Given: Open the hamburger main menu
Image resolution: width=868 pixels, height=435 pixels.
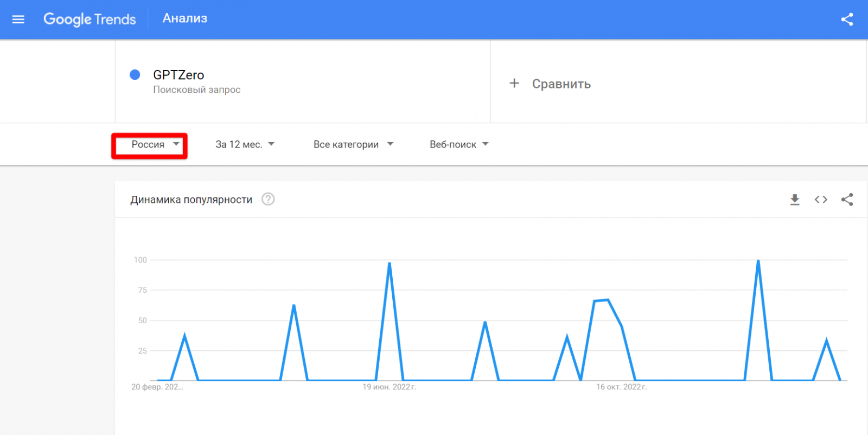Looking at the screenshot, I should [18, 20].
